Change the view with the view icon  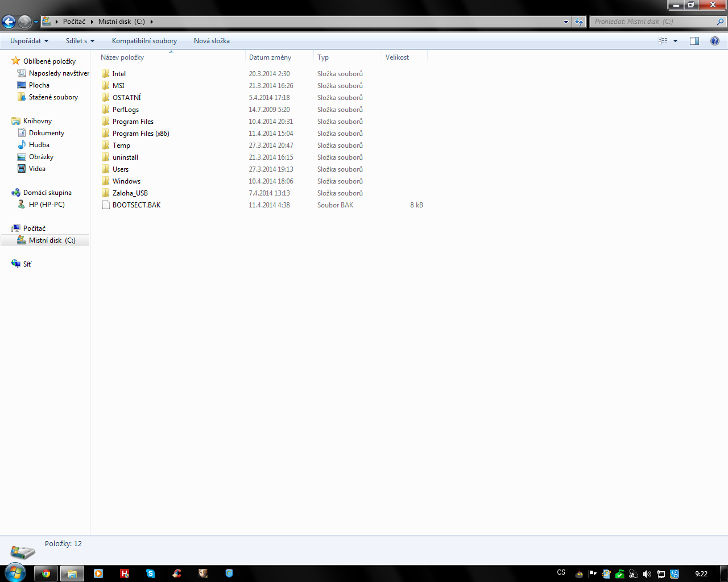click(x=663, y=41)
